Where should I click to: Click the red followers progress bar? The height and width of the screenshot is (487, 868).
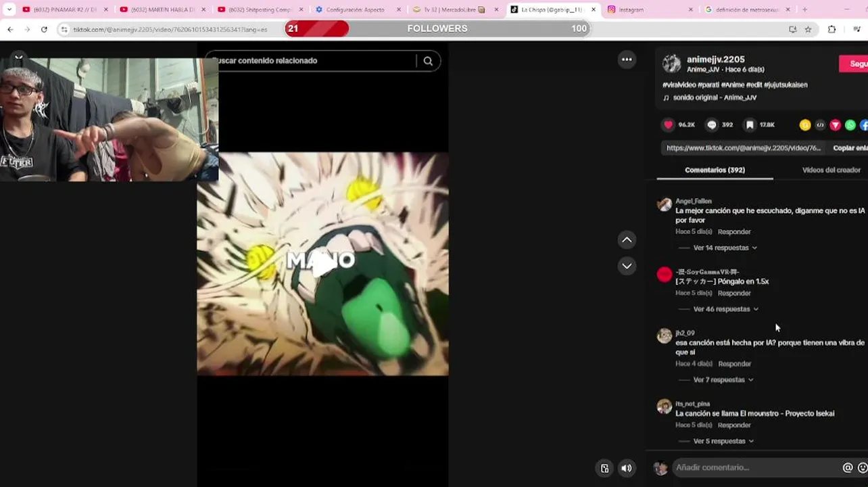coord(316,28)
